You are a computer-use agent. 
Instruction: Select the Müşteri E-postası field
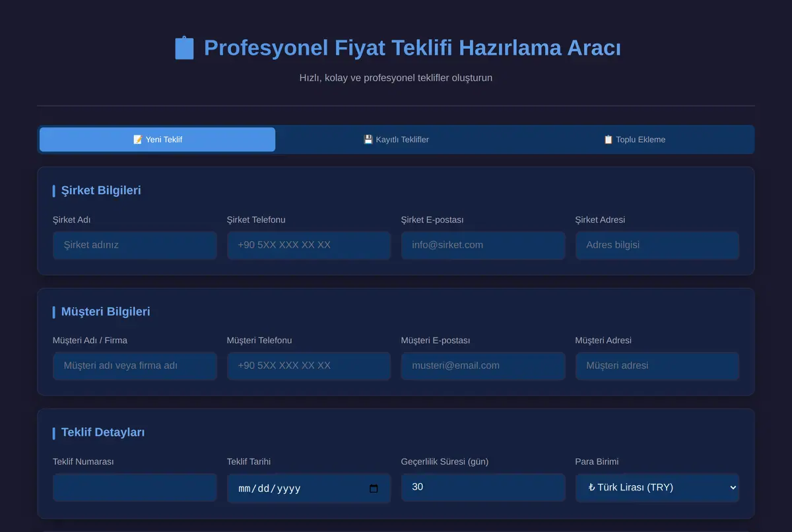pos(483,366)
